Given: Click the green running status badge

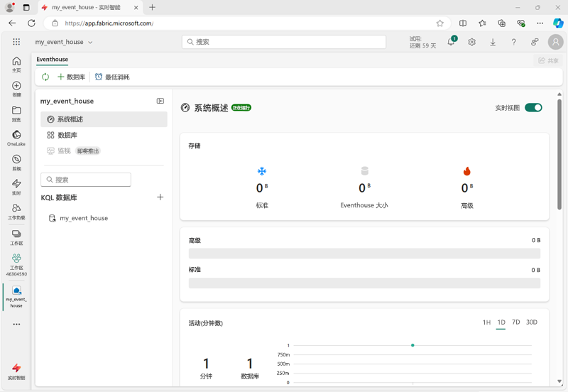Looking at the screenshot, I should pyautogui.click(x=241, y=108).
